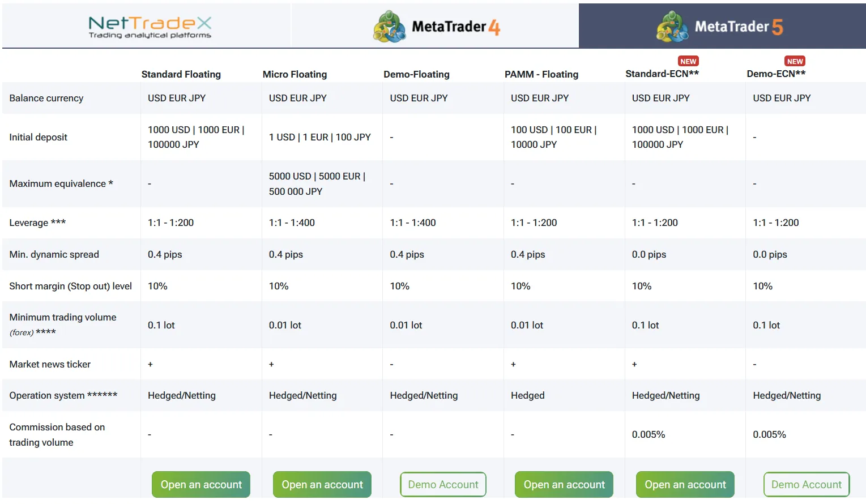
Task: Click Demo-ECN commission 0.005% cell
Action: pyautogui.click(x=770, y=434)
